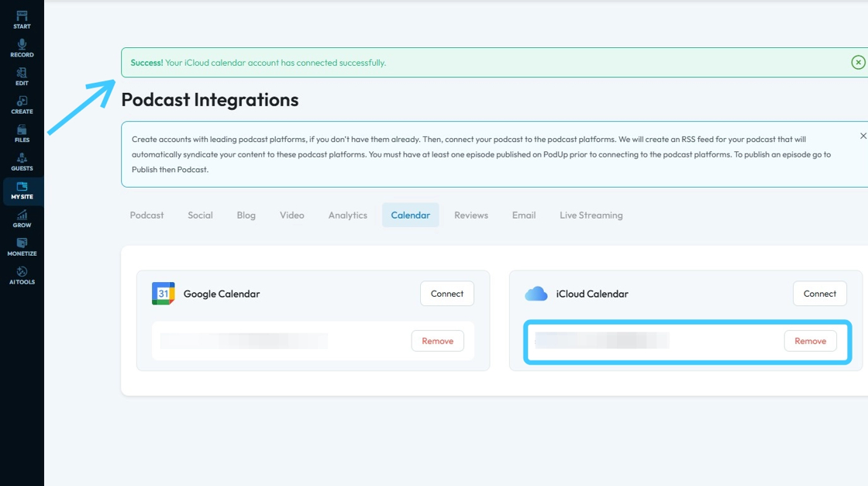The width and height of the screenshot is (868, 486).
Task: Click Connect for iCloud Calendar
Action: click(x=820, y=294)
